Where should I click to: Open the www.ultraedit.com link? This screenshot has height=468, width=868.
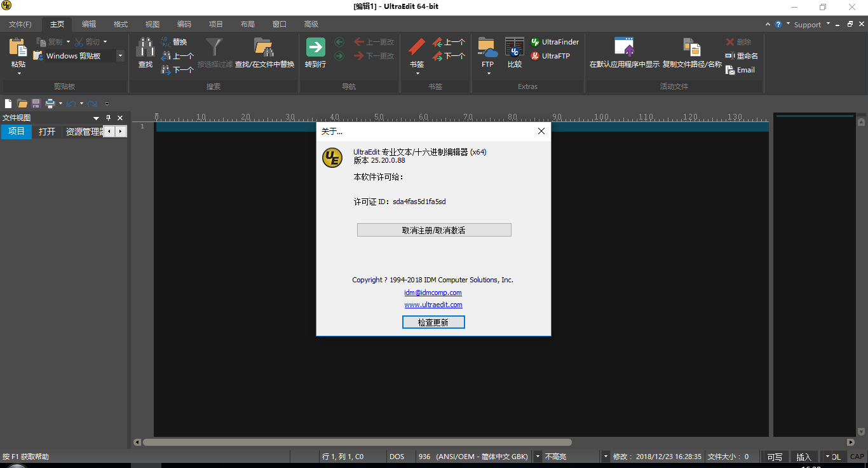433,305
